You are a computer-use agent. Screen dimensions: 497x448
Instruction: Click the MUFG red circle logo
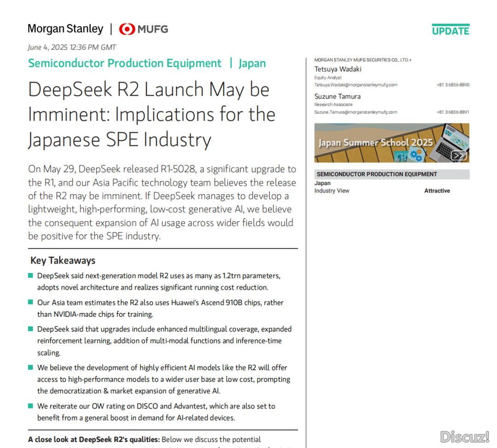pyautogui.click(x=127, y=29)
